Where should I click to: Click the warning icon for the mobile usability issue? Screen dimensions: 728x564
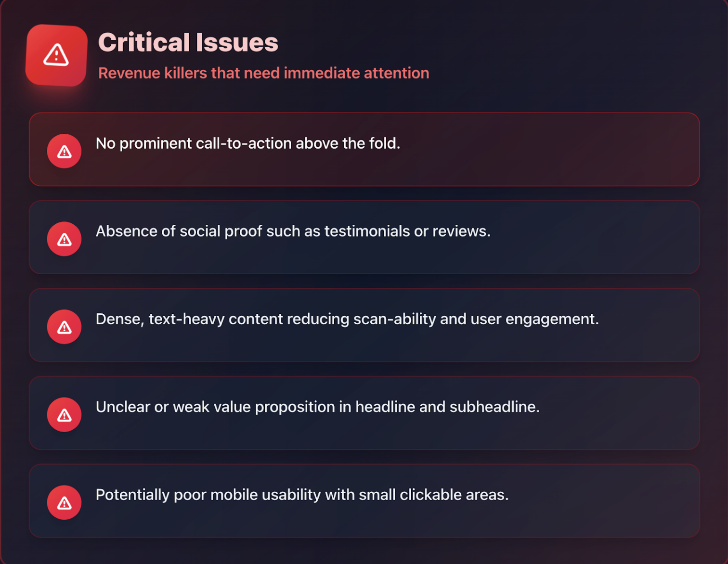click(64, 502)
